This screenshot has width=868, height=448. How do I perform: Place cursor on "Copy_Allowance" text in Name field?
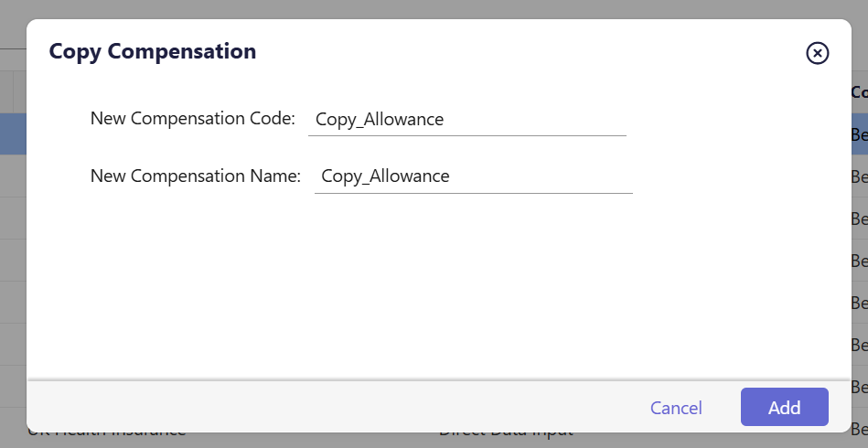[386, 176]
